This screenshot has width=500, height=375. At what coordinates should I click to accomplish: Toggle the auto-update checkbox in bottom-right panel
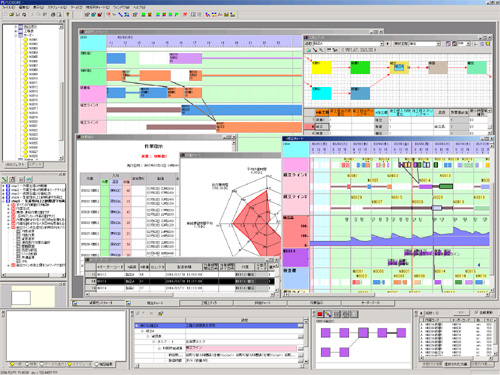pos(476,313)
